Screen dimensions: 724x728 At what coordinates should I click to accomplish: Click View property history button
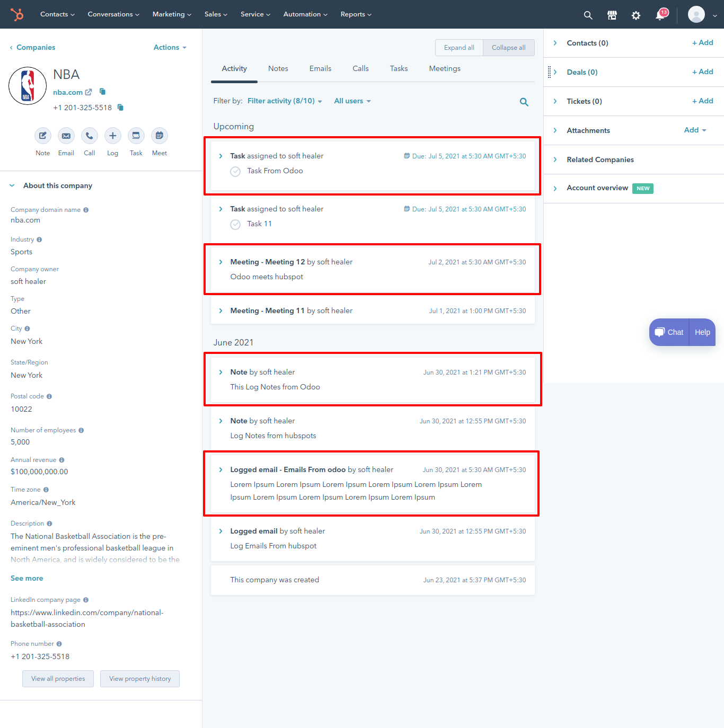coord(140,679)
